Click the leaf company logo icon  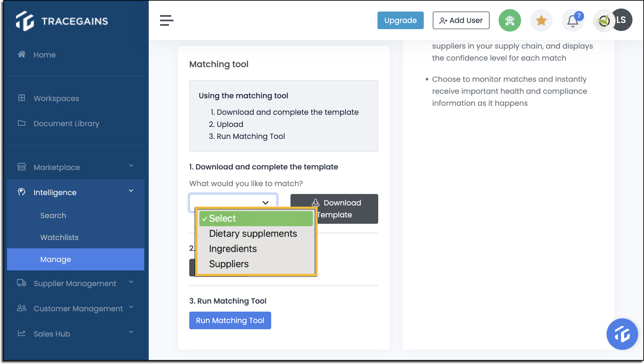pos(604,21)
